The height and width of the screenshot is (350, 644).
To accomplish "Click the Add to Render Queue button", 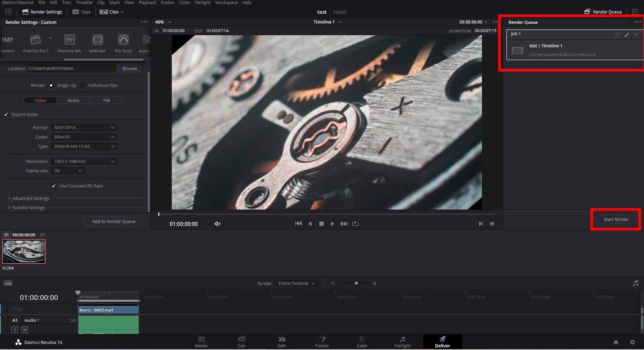I will click(114, 221).
